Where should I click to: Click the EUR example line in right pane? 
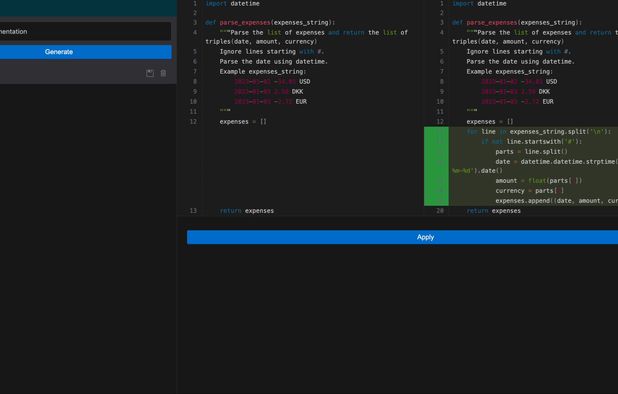point(517,102)
